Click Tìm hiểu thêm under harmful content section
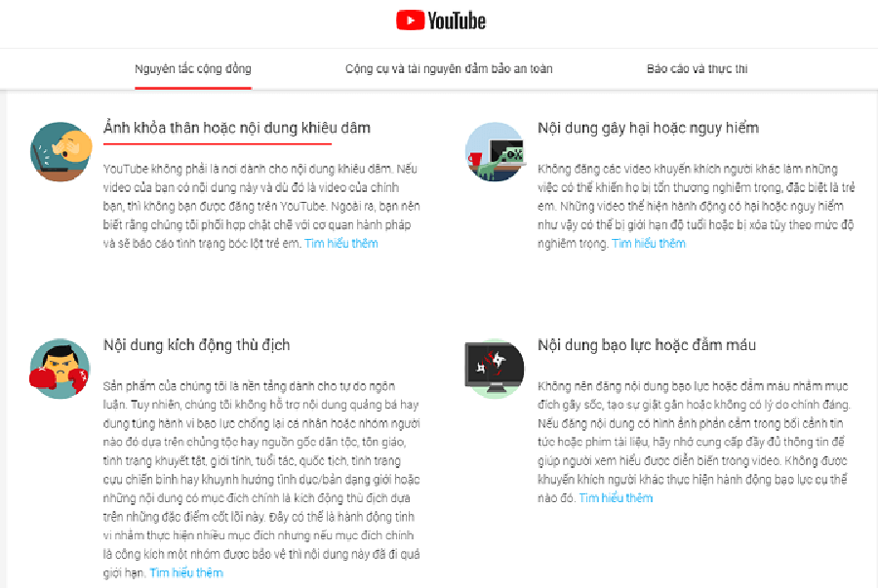 pos(649,244)
